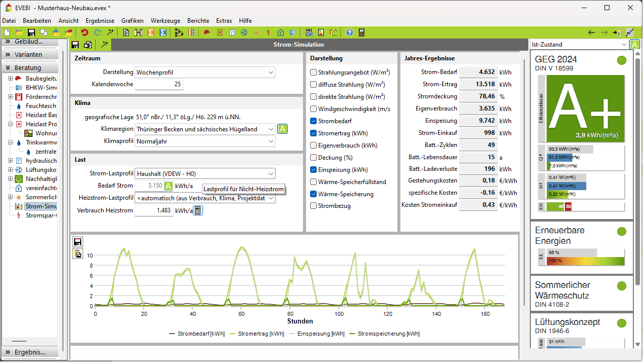
Task: Click the blue sigma icon in toolbar
Action: tap(163, 32)
